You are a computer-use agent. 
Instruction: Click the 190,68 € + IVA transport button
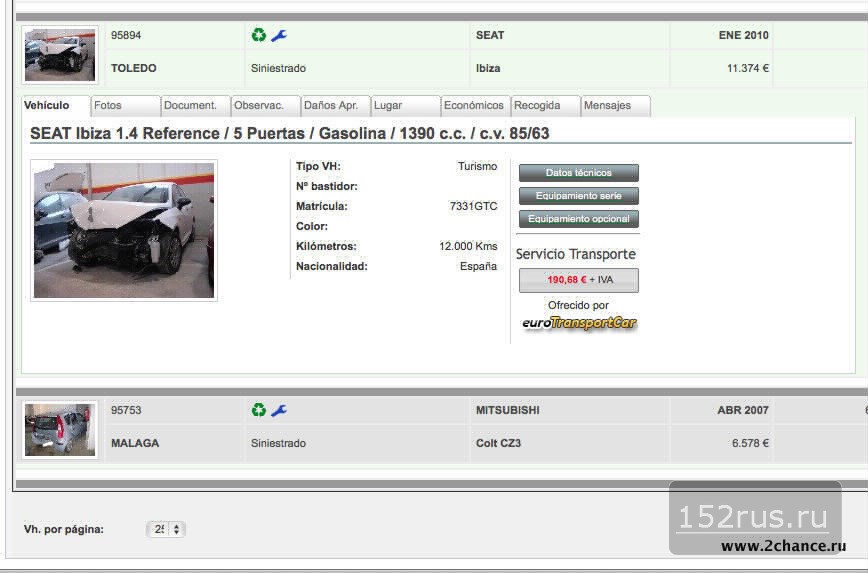[578, 280]
